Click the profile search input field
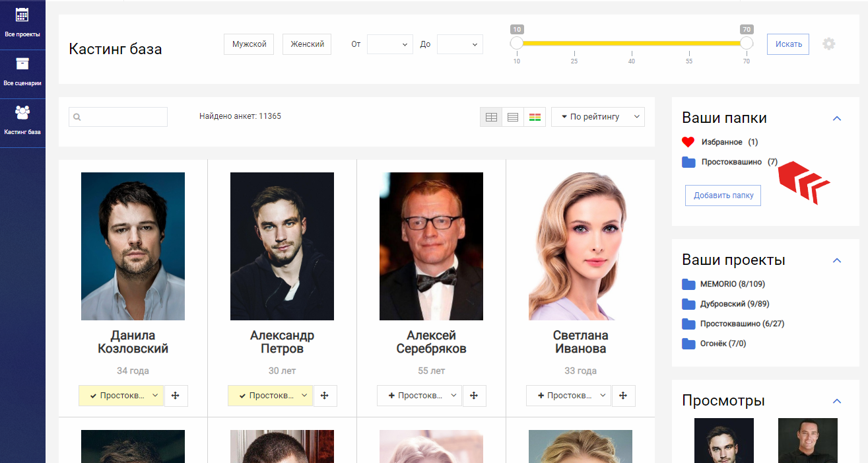This screenshot has width=868, height=463. coord(118,117)
